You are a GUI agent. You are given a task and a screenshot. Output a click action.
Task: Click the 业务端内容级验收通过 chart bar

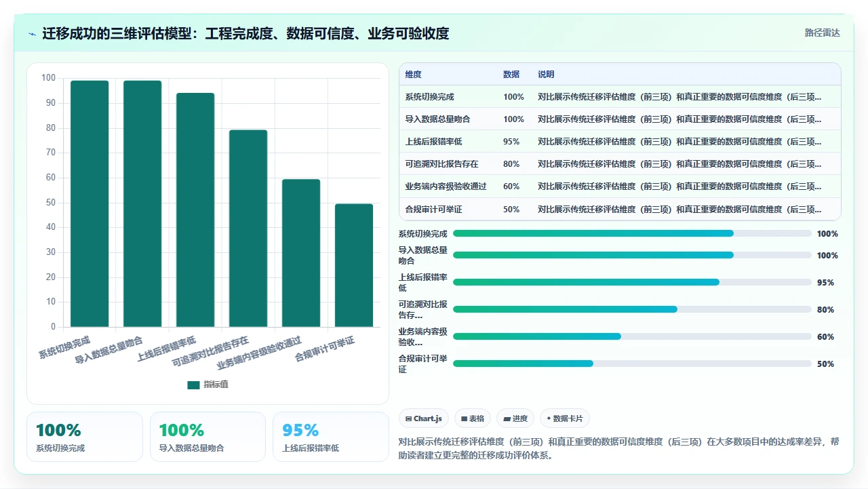(301, 253)
